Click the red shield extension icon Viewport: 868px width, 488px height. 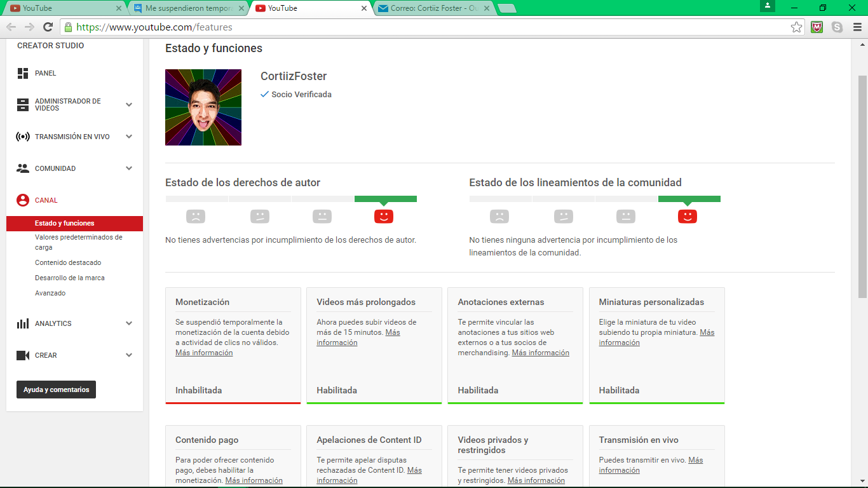click(817, 27)
